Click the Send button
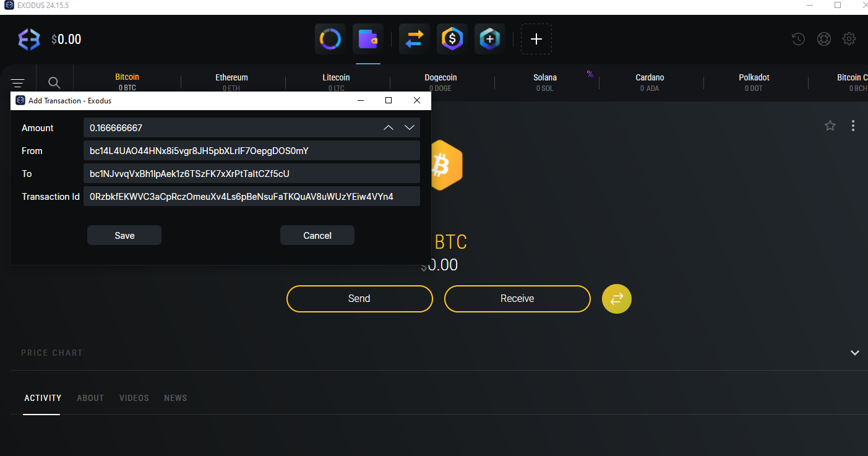Screen dimensions: 868x456 pos(359,299)
